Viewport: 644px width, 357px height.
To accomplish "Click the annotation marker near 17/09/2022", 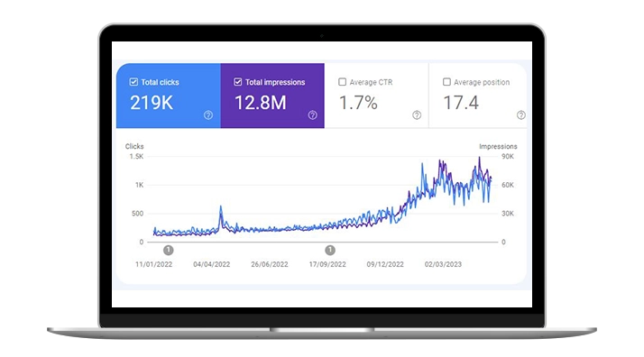I will [330, 250].
